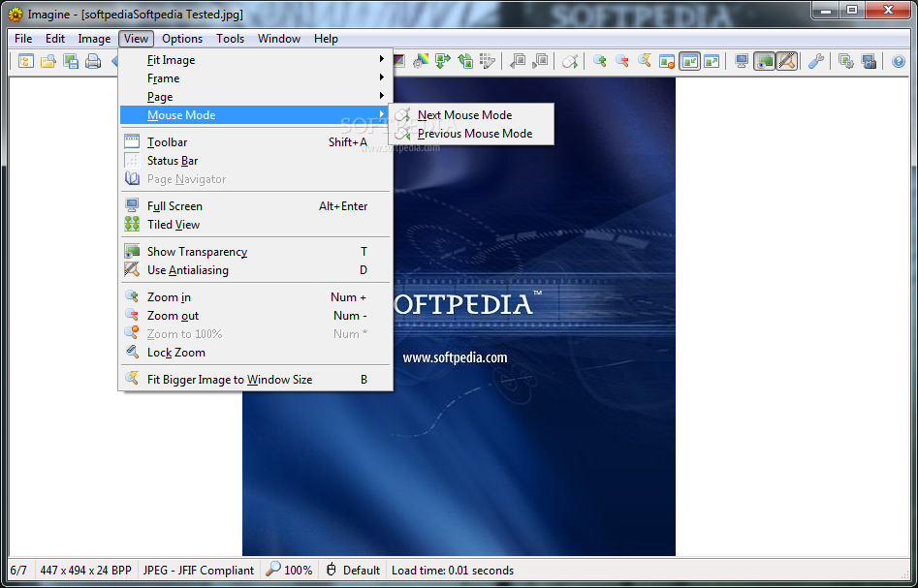Go to next frame toolbar icon

[540, 61]
